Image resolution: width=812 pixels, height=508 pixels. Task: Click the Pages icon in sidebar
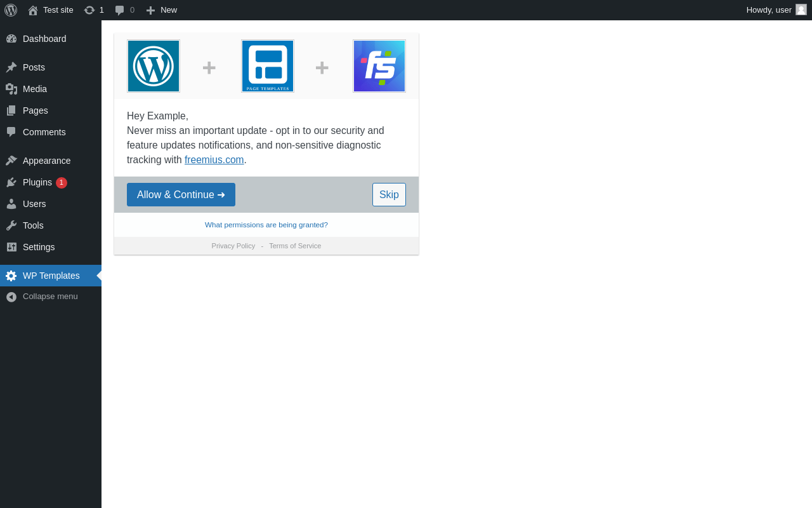tap(11, 110)
